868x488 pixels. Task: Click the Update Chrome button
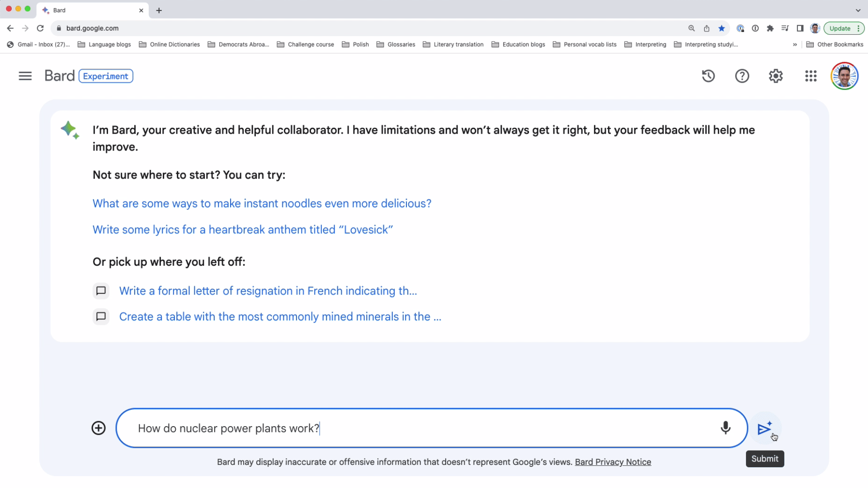(x=844, y=28)
